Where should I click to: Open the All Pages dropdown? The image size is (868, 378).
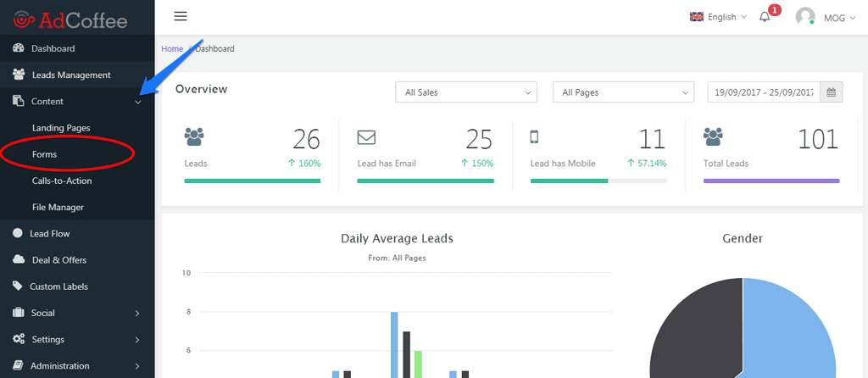(x=623, y=92)
